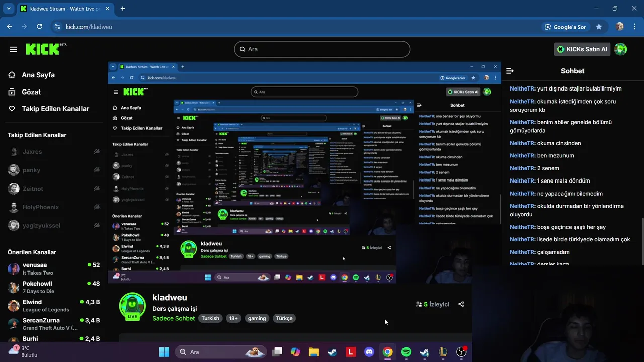This screenshot has height=362, width=644.
Task: Click the KICK logo
Action: pos(46,49)
